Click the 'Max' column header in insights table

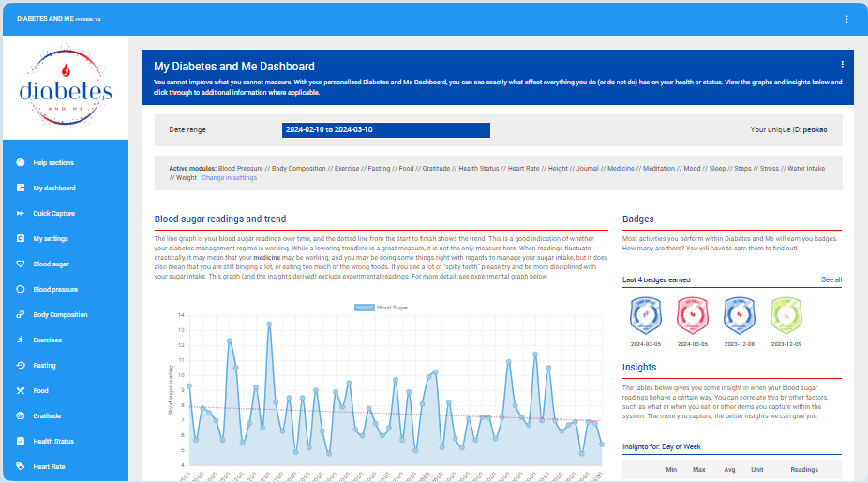tap(698, 469)
